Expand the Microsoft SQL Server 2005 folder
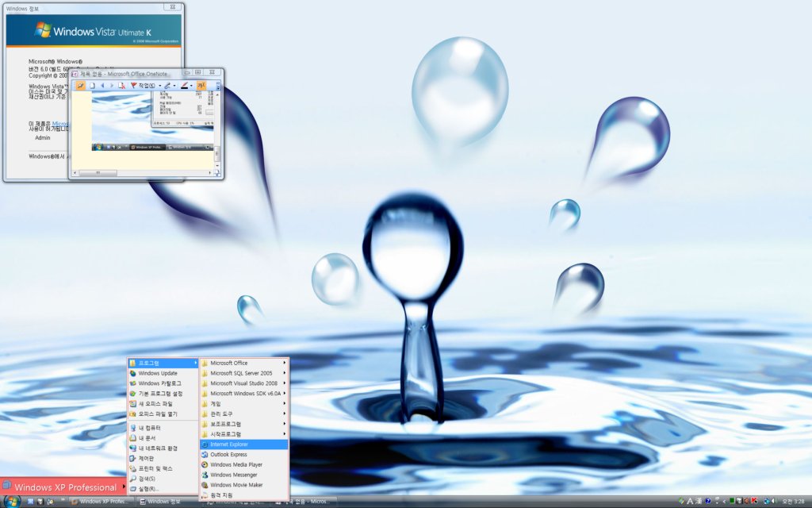The image size is (812, 508). tap(244, 373)
